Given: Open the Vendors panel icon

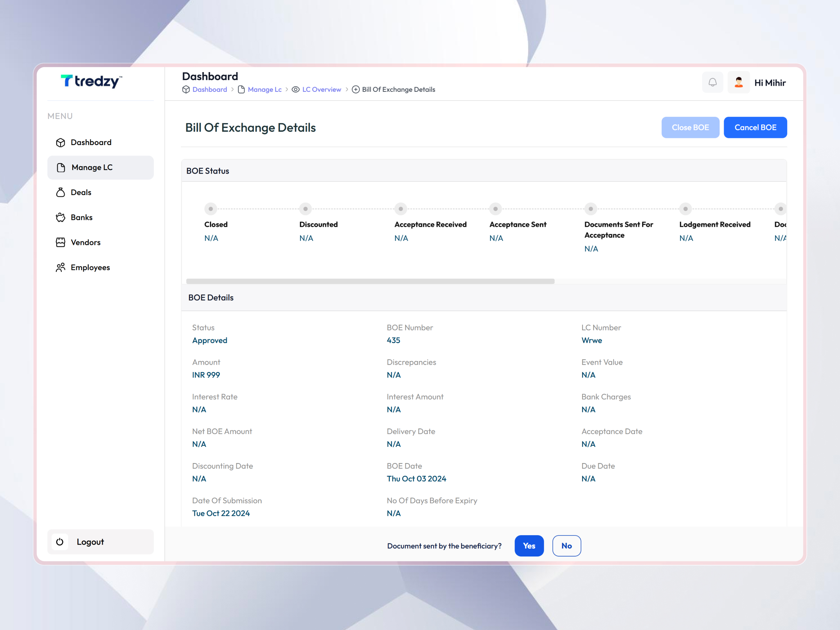Looking at the screenshot, I should coord(61,242).
